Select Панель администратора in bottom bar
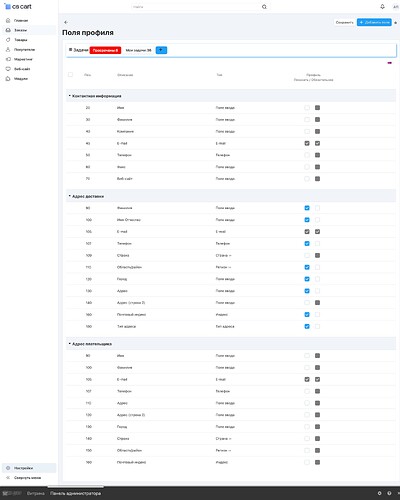The image size is (400, 500). [75, 493]
